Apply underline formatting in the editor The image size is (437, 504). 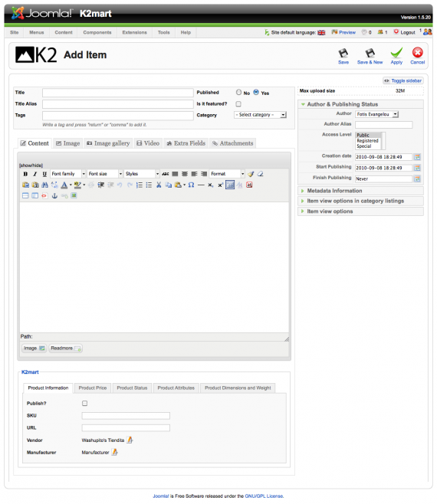[44, 174]
